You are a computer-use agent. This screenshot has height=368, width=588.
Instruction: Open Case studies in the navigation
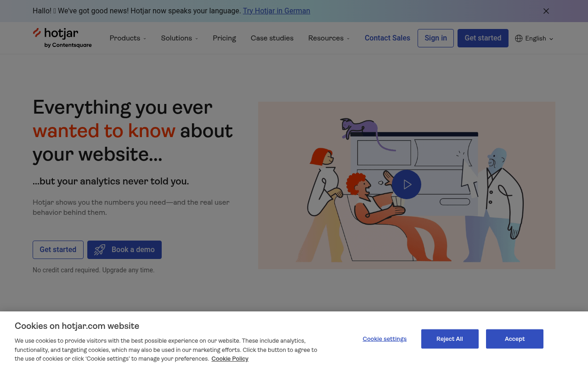point(272,38)
